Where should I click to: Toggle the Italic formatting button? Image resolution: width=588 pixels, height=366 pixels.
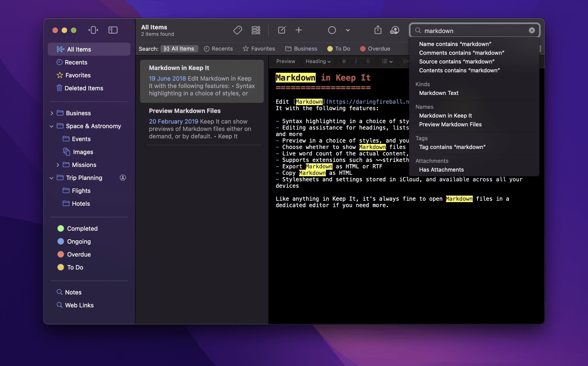pos(356,61)
